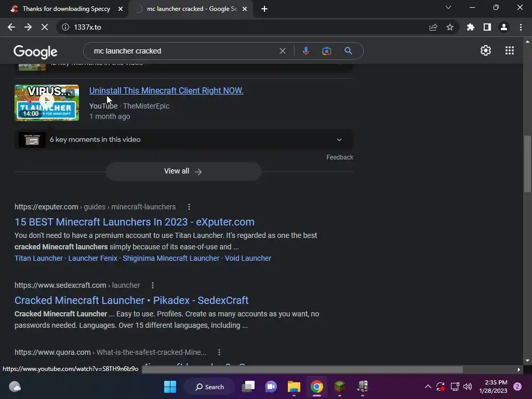Click quora.com result URL text
Image resolution: width=532 pixels, height=399 pixels.
click(110, 352)
